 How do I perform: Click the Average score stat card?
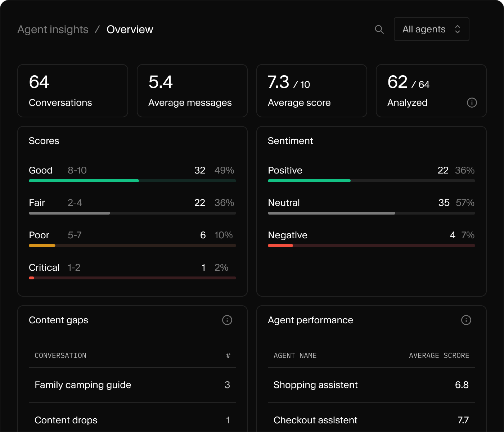click(x=312, y=91)
